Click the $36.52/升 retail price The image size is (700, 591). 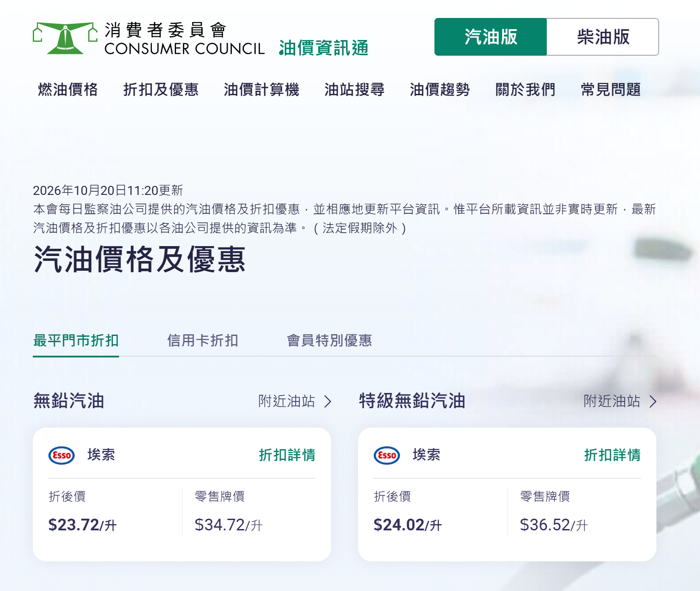554,525
